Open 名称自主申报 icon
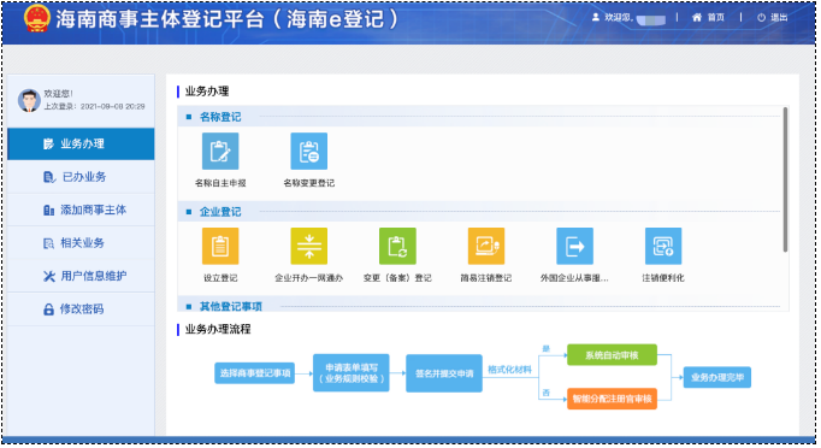Viewport: 821px width, 448px height. (220, 151)
